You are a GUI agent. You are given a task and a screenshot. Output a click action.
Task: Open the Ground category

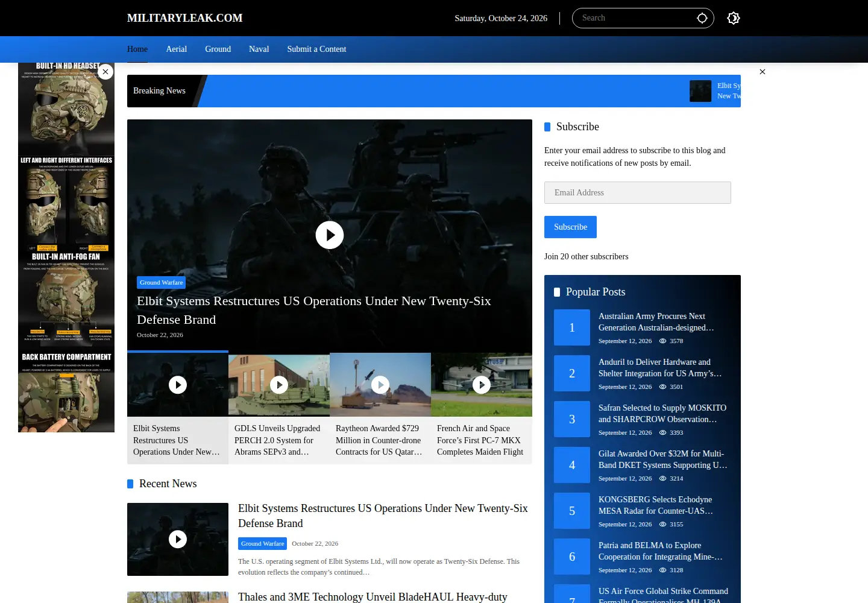tap(218, 49)
